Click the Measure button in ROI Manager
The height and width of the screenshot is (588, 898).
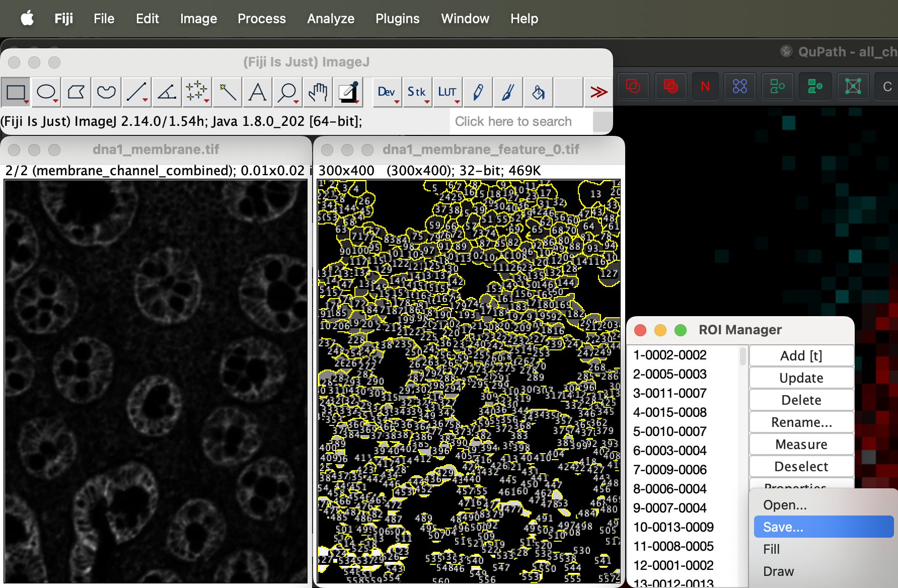coord(801,445)
